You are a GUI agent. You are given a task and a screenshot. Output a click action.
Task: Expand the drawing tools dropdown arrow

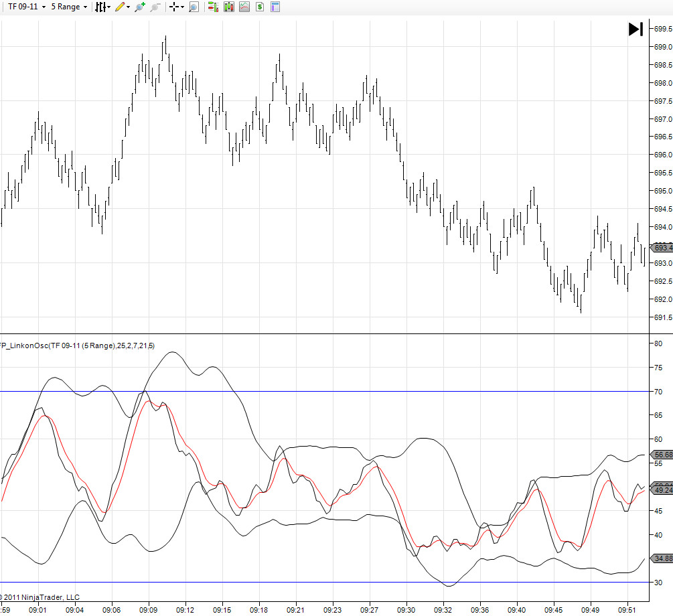(129, 7)
